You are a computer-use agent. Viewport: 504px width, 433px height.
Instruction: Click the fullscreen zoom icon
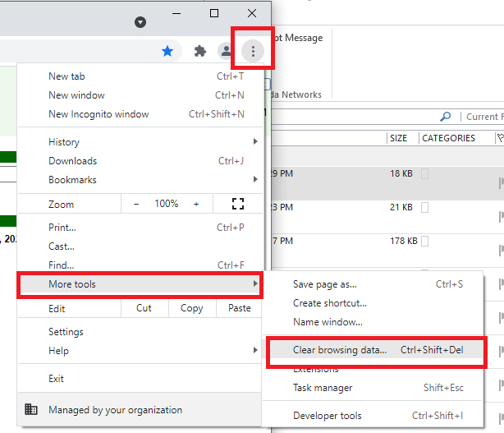point(238,204)
